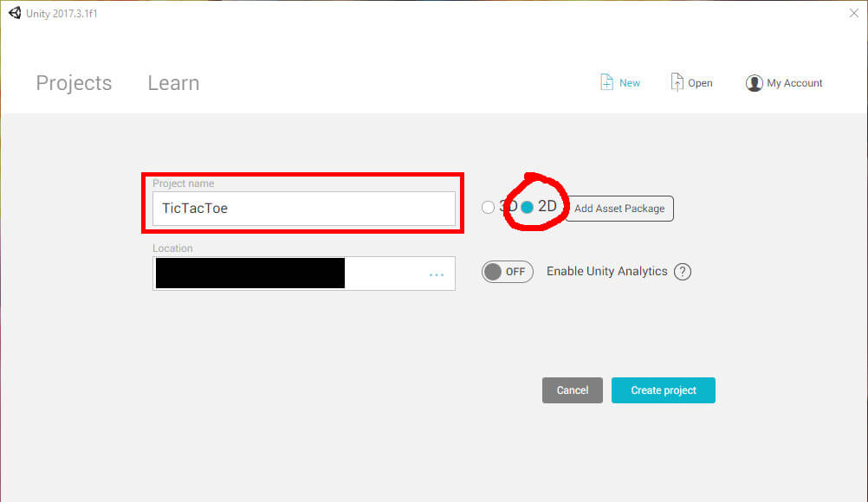Close the Unity launcher window
Screen dimensions: 868x502
coord(853,13)
